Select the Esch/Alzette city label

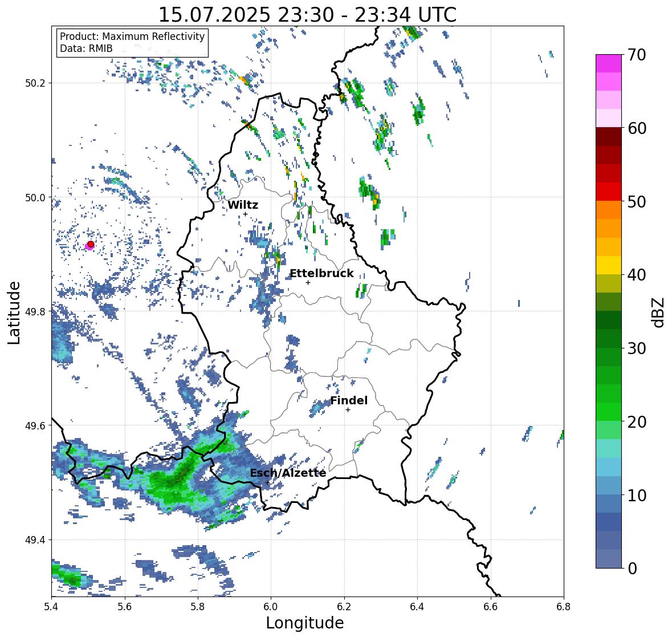tap(288, 473)
